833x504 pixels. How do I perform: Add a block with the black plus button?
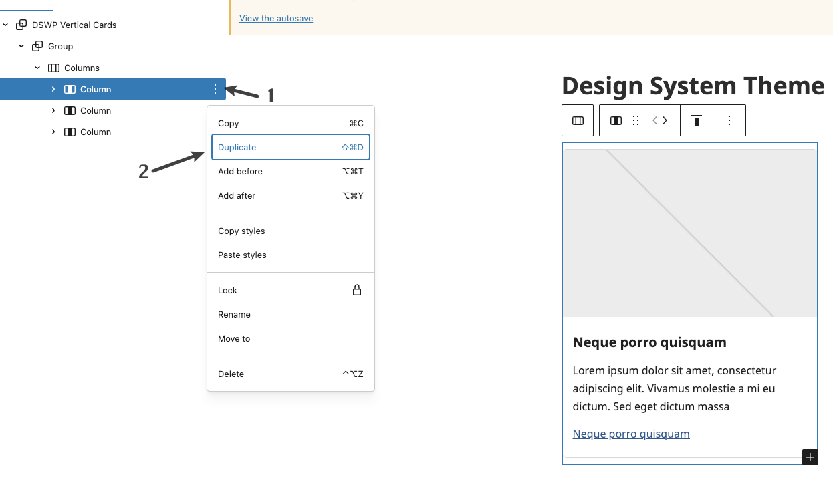810,457
